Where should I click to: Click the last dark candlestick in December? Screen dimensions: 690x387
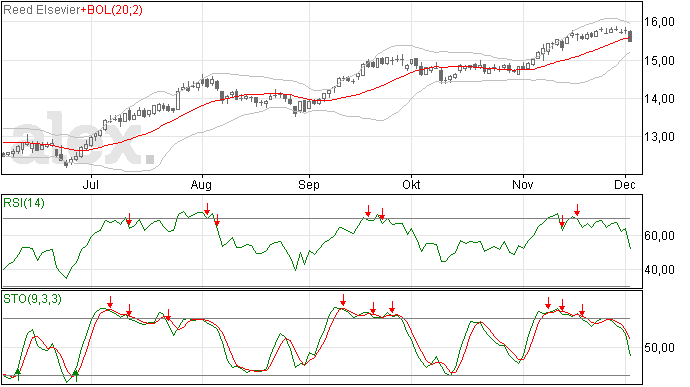(x=630, y=36)
